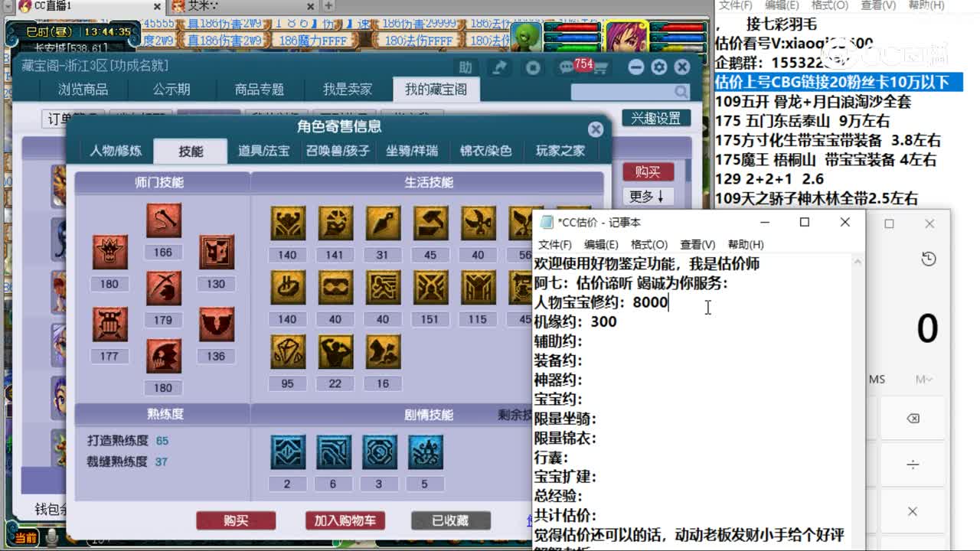
Task: Click the search magnifier icon in the search bar
Action: [680, 90]
